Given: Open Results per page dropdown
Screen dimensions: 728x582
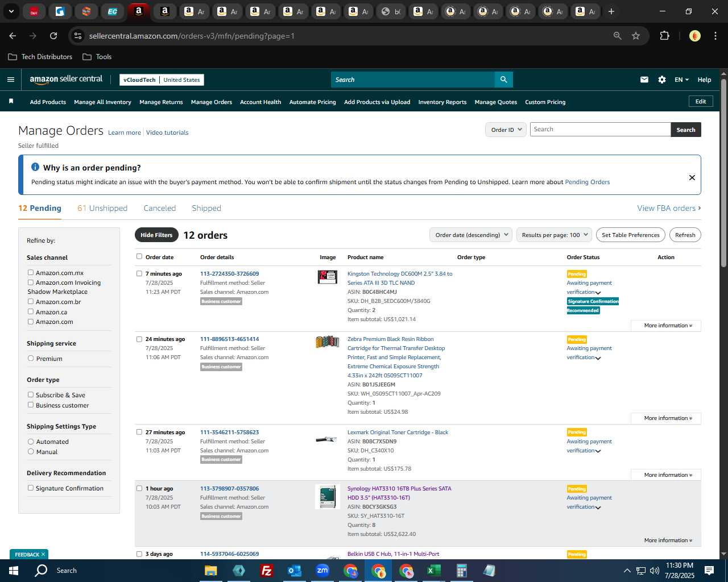Looking at the screenshot, I should pos(555,235).
